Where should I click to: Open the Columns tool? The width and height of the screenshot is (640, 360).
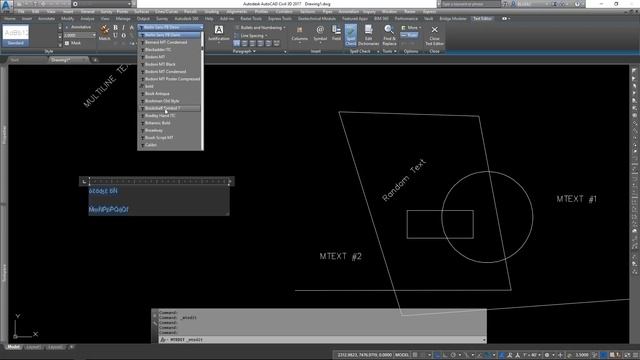click(x=300, y=33)
